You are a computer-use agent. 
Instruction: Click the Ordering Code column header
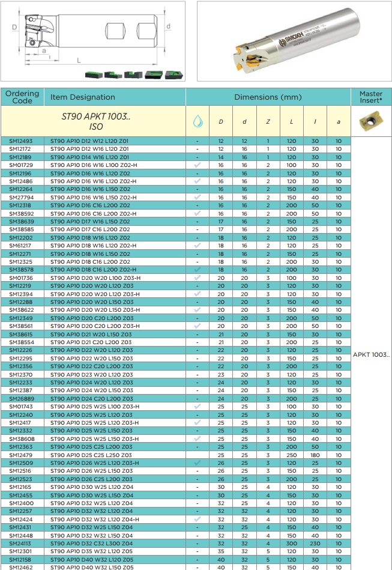coord(22,97)
